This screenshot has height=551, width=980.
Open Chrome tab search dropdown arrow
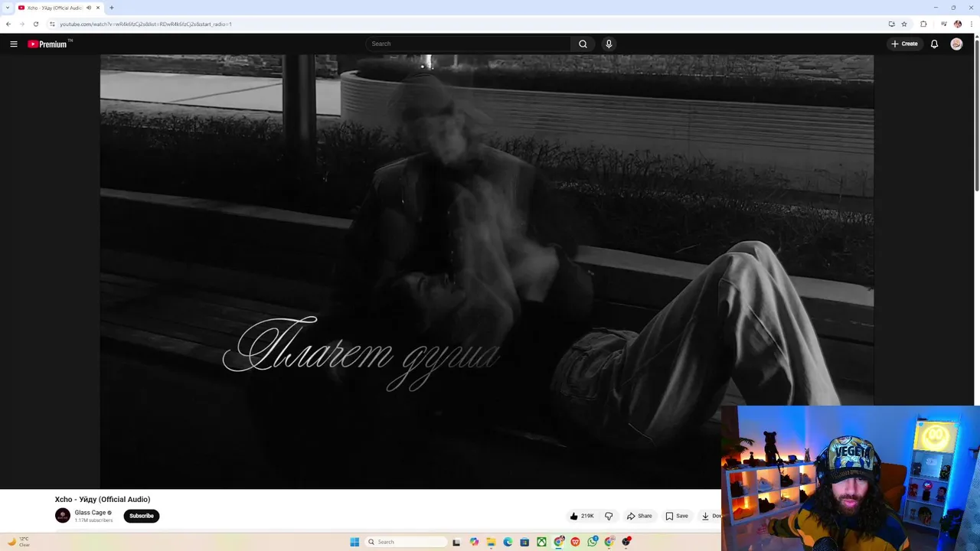pyautogui.click(x=8, y=8)
